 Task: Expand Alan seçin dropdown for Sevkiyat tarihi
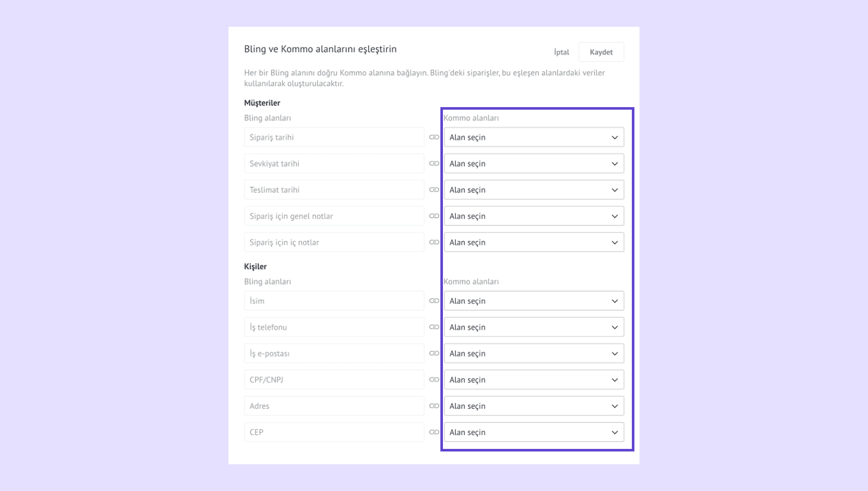[x=534, y=164]
